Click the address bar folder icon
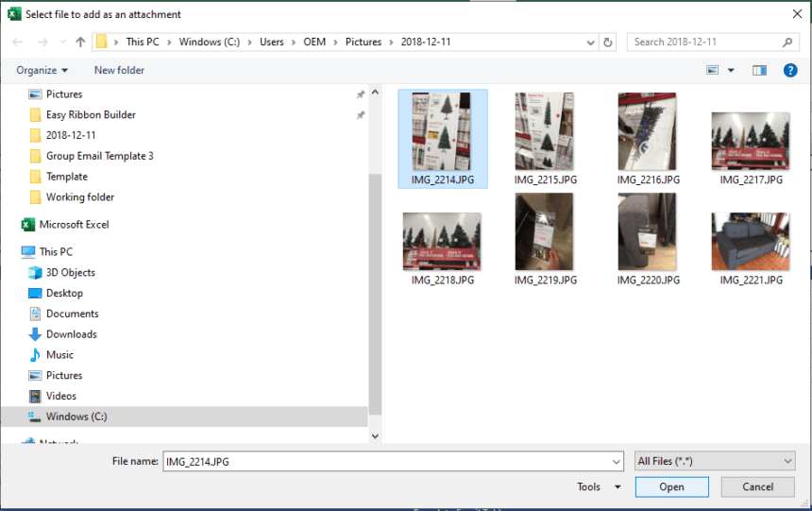Image resolution: width=812 pixels, height=511 pixels. click(102, 42)
